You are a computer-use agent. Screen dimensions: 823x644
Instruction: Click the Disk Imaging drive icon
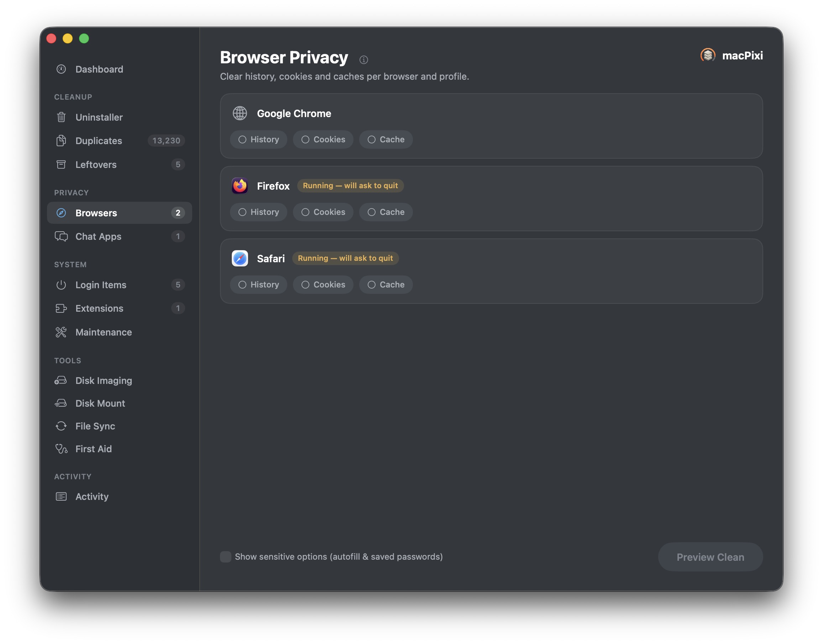tap(61, 380)
